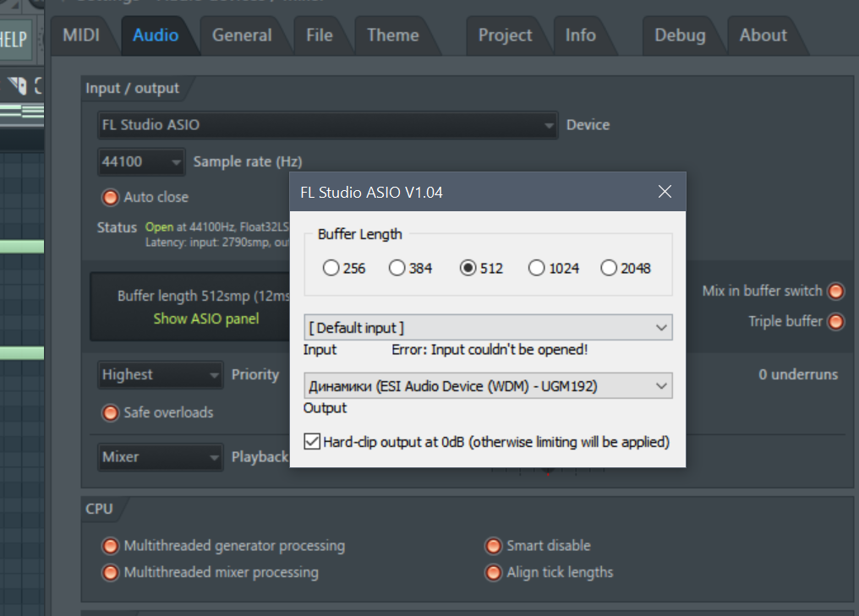The image size is (859, 616).
Task: Toggle Multithreaded generator processing
Action: pos(110,546)
